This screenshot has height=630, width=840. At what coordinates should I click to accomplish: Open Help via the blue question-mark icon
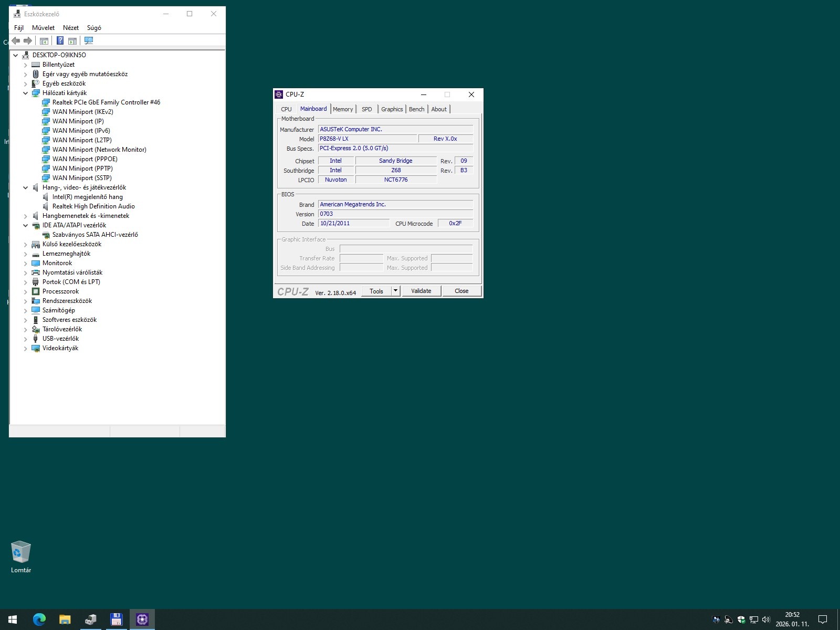click(x=60, y=40)
